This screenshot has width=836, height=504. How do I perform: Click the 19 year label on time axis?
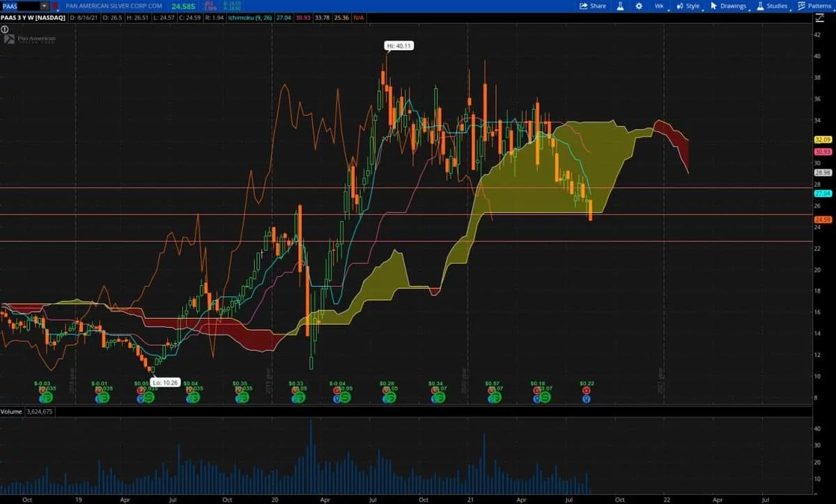pos(78,499)
